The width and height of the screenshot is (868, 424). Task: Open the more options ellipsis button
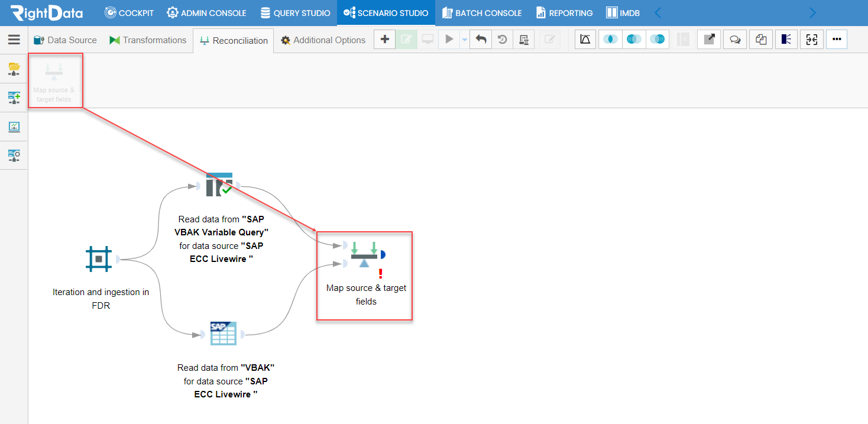click(837, 40)
